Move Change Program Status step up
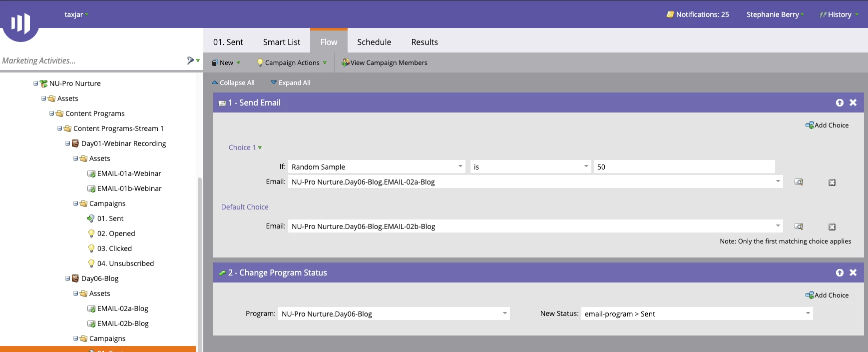Image resolution: width=868 pixels, height=352 pixels. [840, 272]
